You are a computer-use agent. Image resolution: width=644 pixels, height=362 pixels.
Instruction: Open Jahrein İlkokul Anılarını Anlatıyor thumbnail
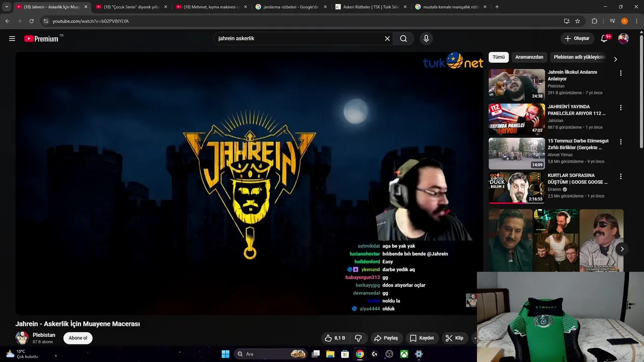click(517, 84)
